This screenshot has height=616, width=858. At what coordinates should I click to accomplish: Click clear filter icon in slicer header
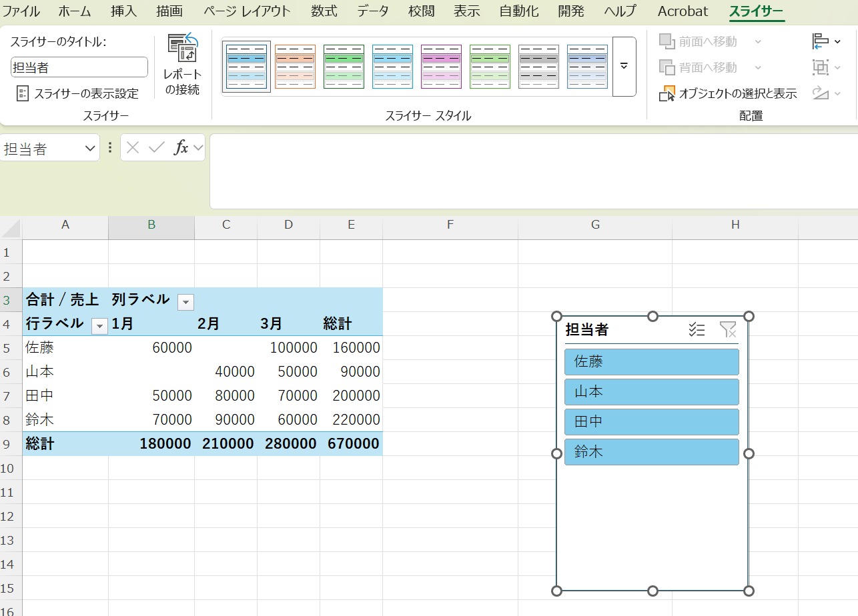point(727,329)
